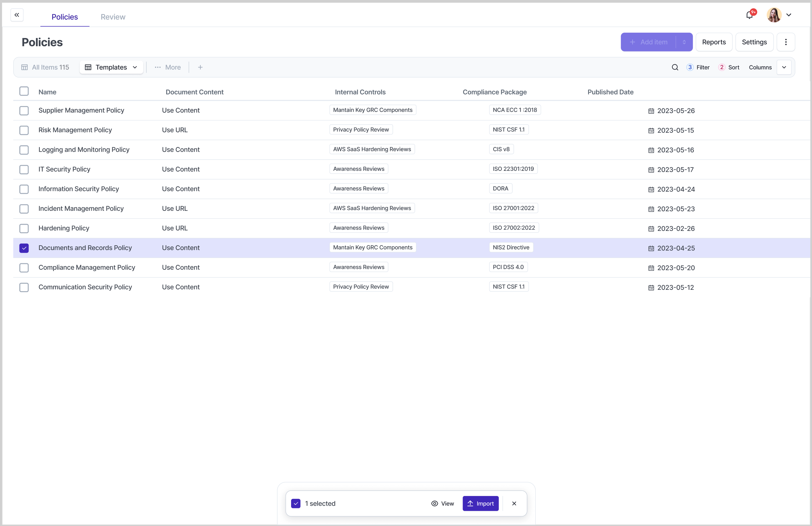The image size is (812, 526).
Task: Toggle the select-all header checkbox
Action: (24, 91)
